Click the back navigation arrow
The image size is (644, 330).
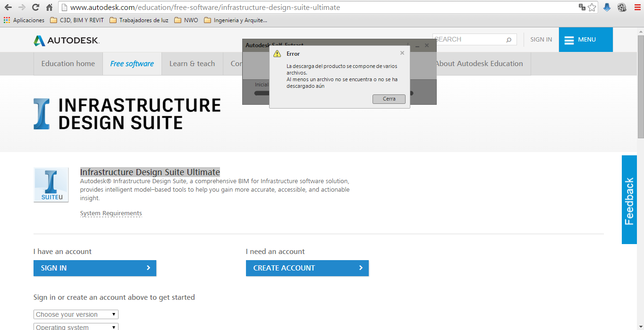click(8, 7)
